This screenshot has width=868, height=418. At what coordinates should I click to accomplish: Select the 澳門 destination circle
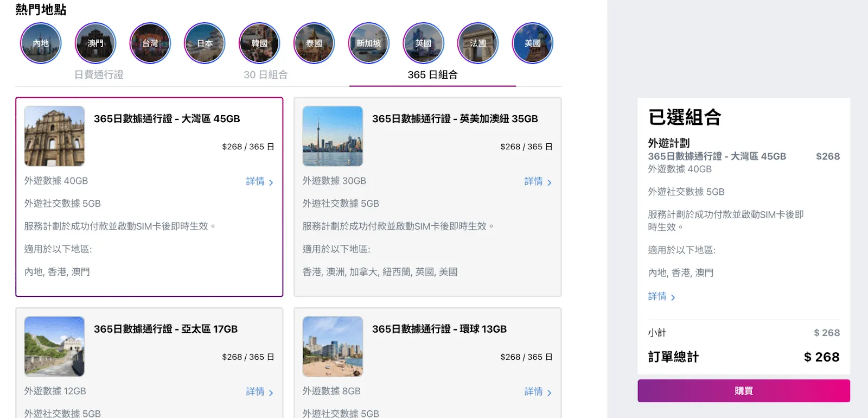click(95, 43)
